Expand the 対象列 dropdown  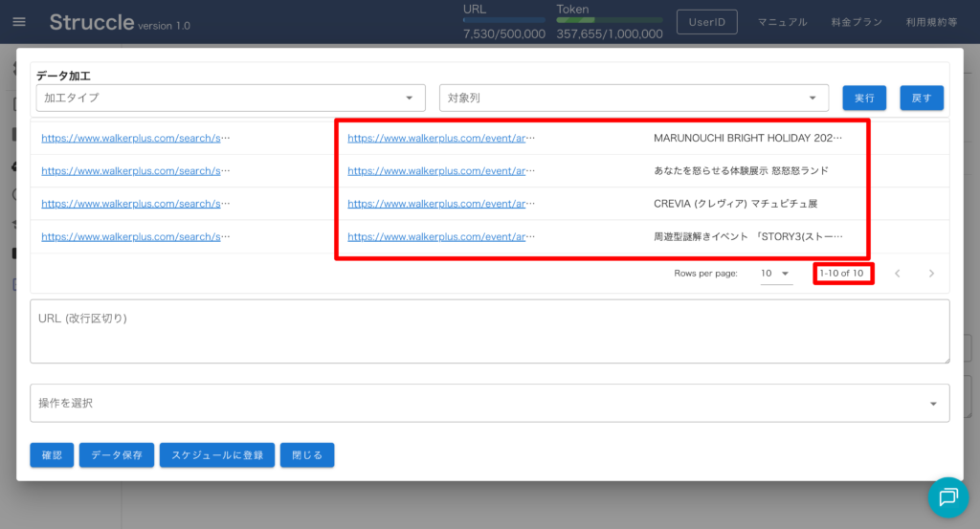point(634,98)
